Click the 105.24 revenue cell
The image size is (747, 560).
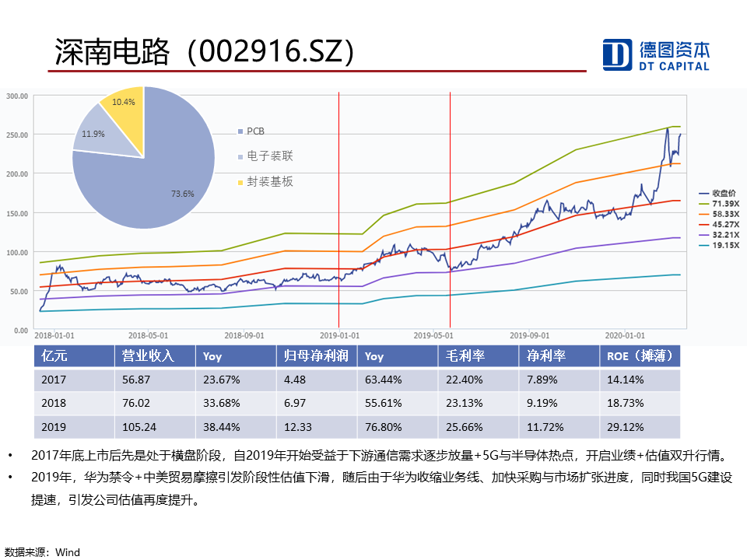click(156, 427)
